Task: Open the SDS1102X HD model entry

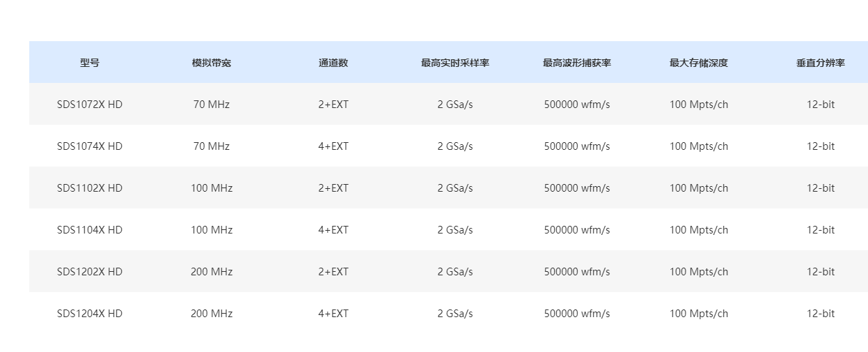Action: pyautogui.click(x=90, y=188)
